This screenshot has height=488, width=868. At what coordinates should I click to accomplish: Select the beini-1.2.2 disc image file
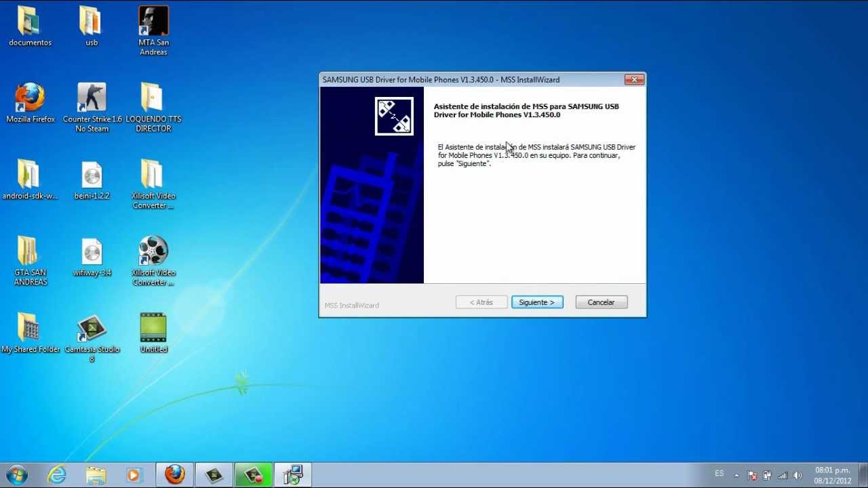(92, 180)
